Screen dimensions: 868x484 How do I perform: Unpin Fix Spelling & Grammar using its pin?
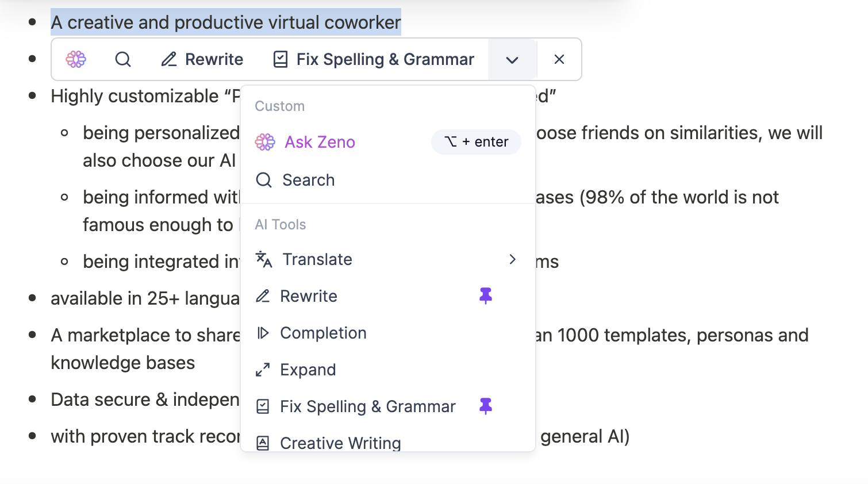tap(486, 406)
